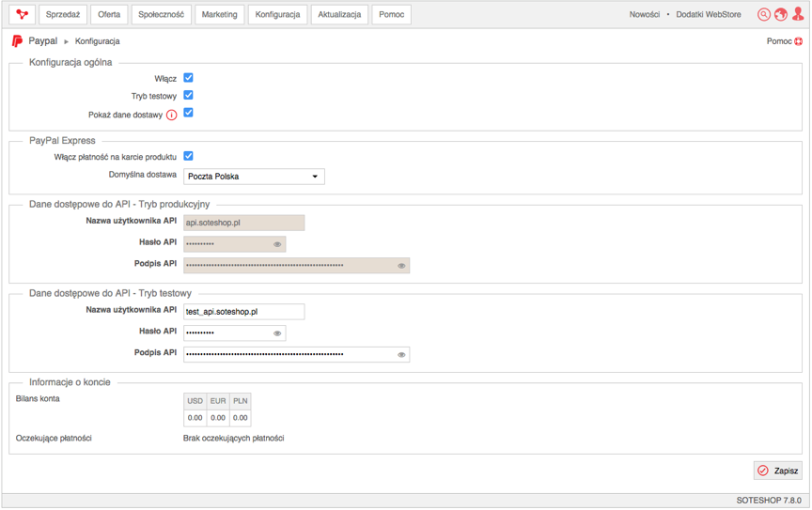The width and height of the screenshot is (812, 510).
Task: Open the user profile icon in the header
Action: (x=798, y=14)
